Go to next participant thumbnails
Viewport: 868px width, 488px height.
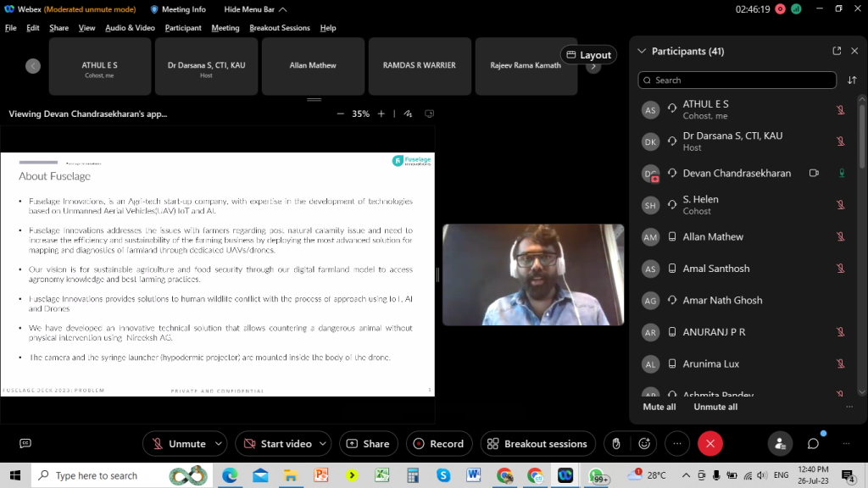point(593,68)
